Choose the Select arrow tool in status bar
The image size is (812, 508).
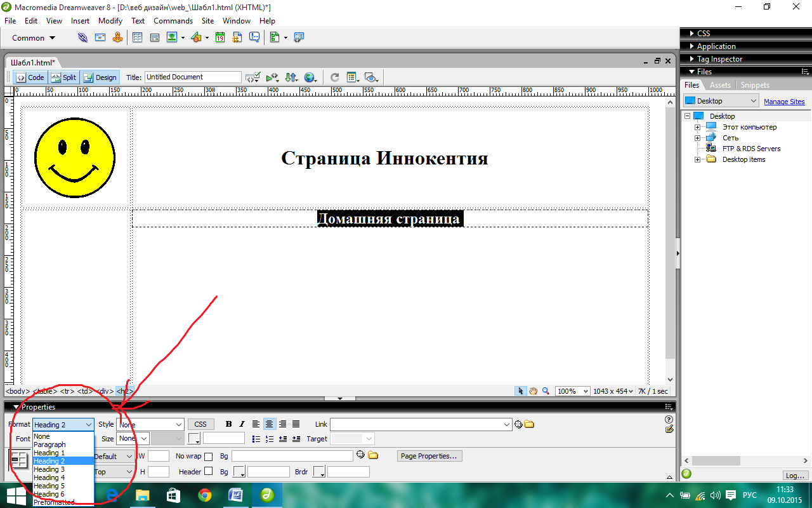tap(521, 391)
